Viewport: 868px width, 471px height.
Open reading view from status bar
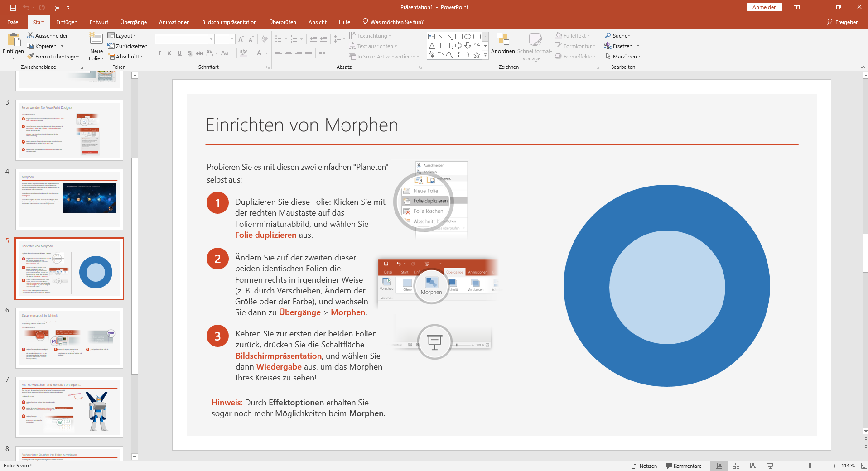pyautogui.click(x=753, y=466)
